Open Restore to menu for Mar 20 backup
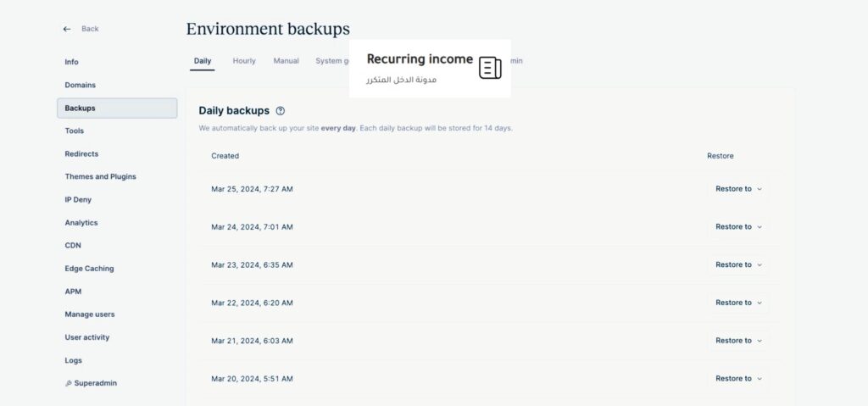The width and height of the screenshot is (868, 406). pos(738,378)
